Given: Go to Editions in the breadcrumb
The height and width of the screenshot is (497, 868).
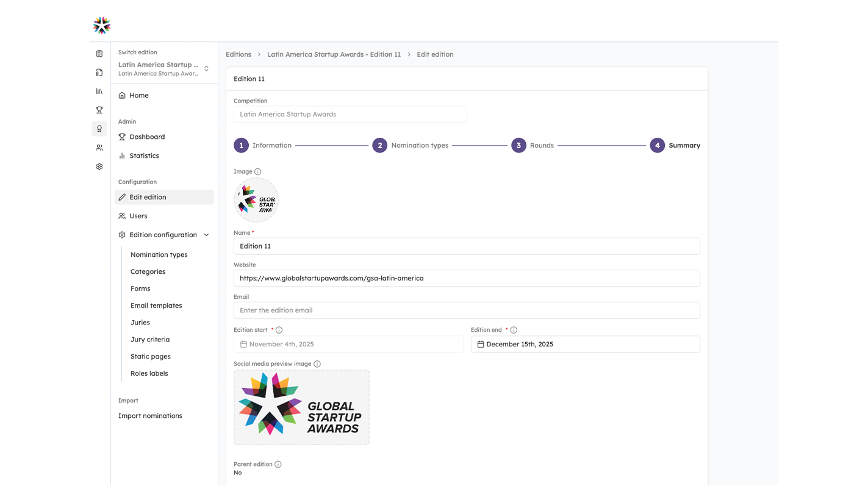Looking at the screenshot, I should click(239, 54).
